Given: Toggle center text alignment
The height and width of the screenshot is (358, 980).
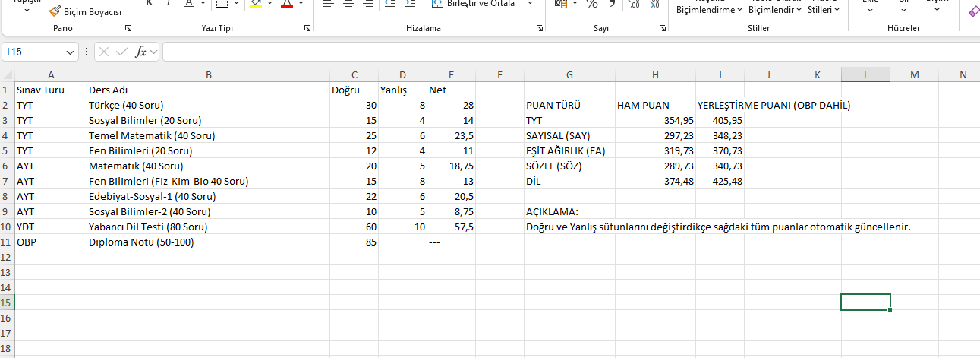Looking at the screenshot, I should [x=348, y=4].
